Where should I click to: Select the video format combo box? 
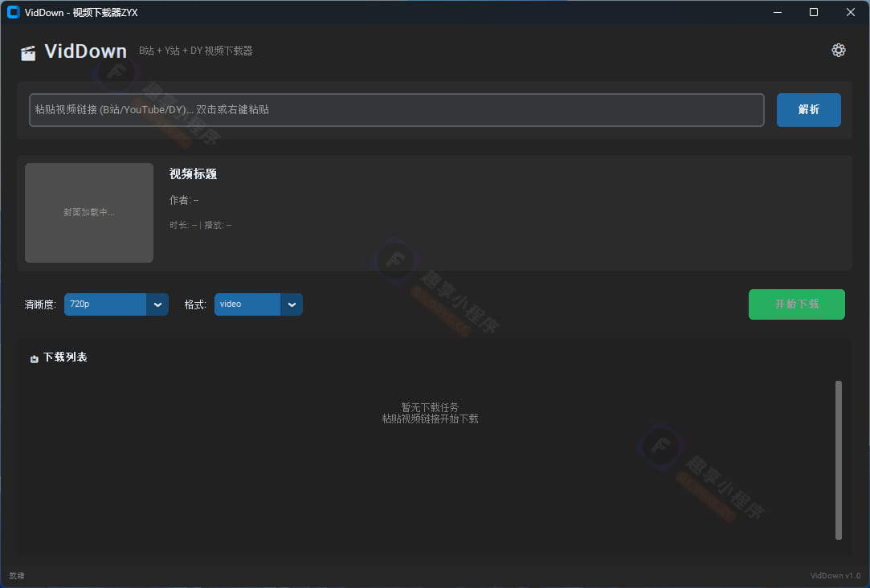tap(258, 304)
